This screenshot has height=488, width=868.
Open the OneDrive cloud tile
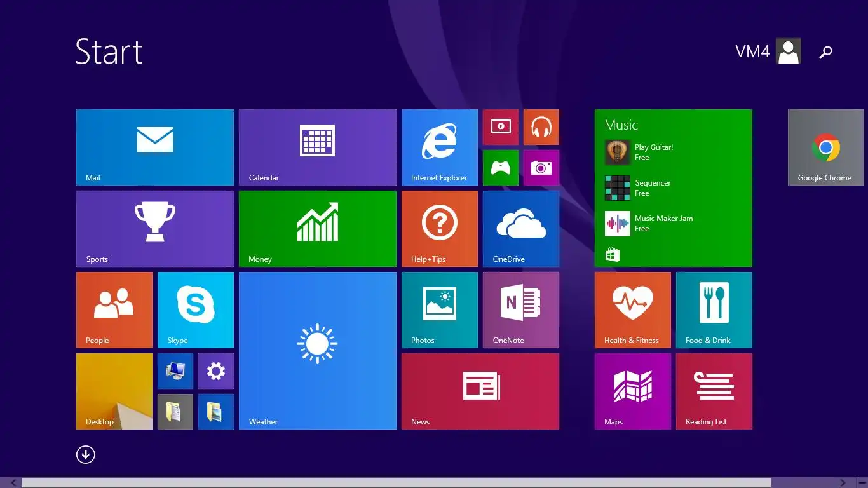click(x=521, y=229)
